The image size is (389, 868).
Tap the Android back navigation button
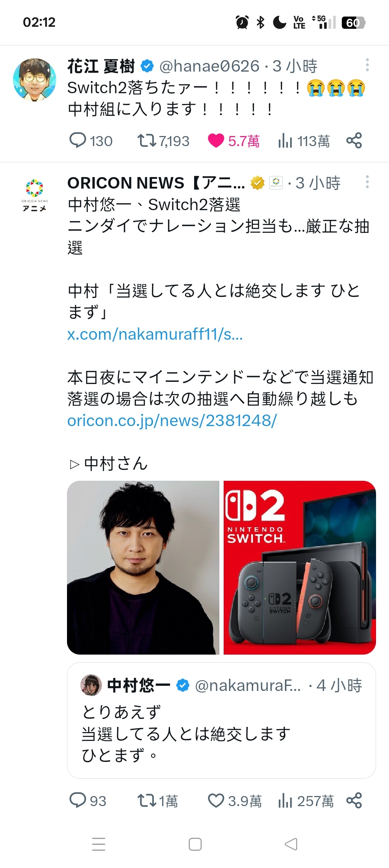tap(291, 844)
